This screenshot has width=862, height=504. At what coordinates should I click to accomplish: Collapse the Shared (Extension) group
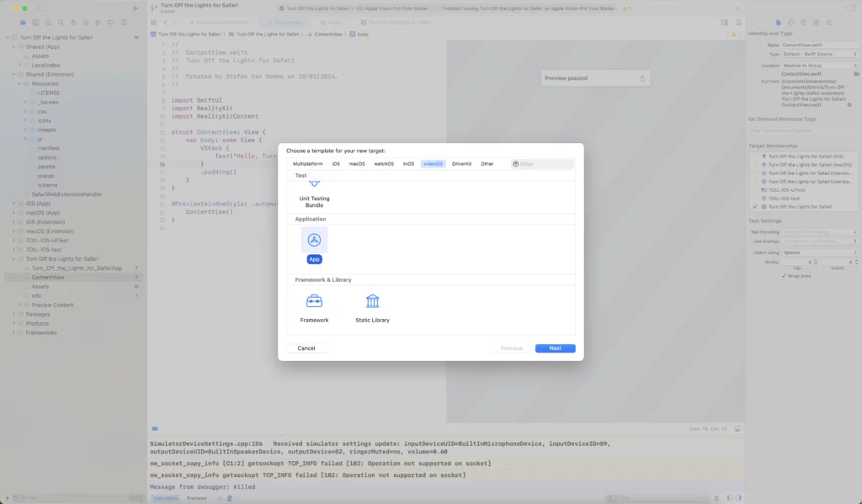click(13, 74)
